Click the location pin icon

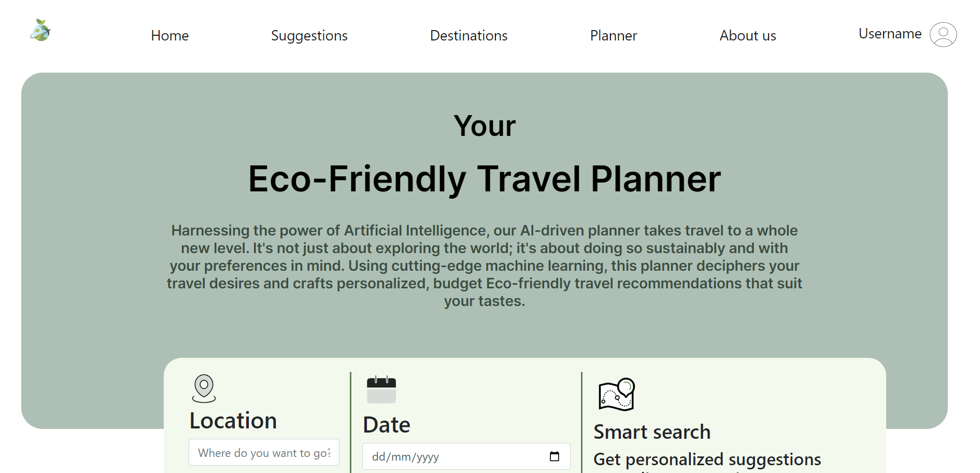(204, 388)
